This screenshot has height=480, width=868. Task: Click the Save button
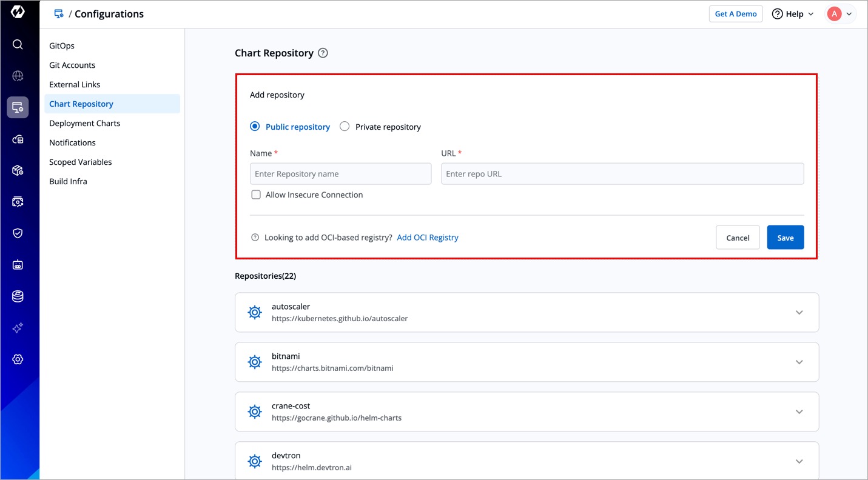[x=785, y=238]
